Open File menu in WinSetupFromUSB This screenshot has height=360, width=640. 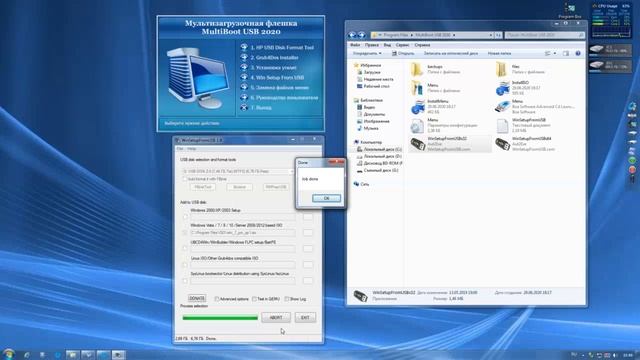point(180,149)
